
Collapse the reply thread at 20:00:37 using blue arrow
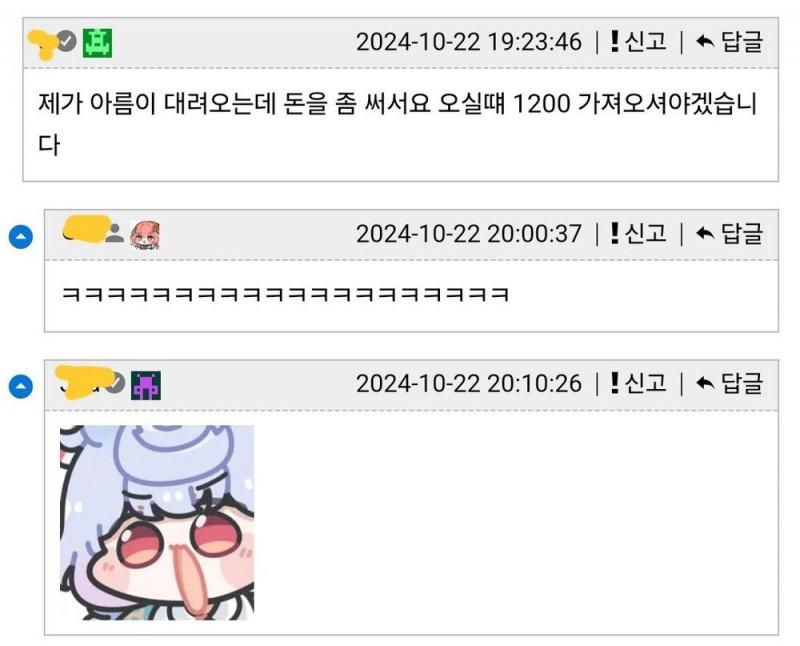21,237
